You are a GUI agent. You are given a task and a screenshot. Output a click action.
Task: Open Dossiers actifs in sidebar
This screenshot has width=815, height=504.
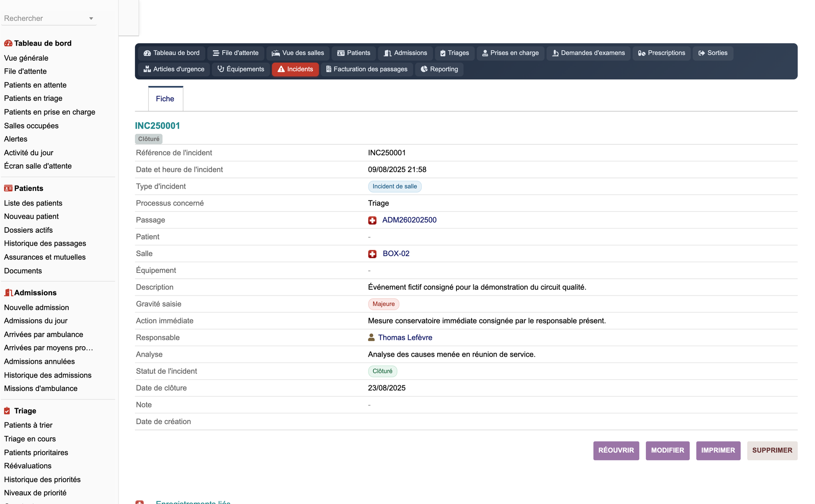pyautogui.click(x=28, y=230)
